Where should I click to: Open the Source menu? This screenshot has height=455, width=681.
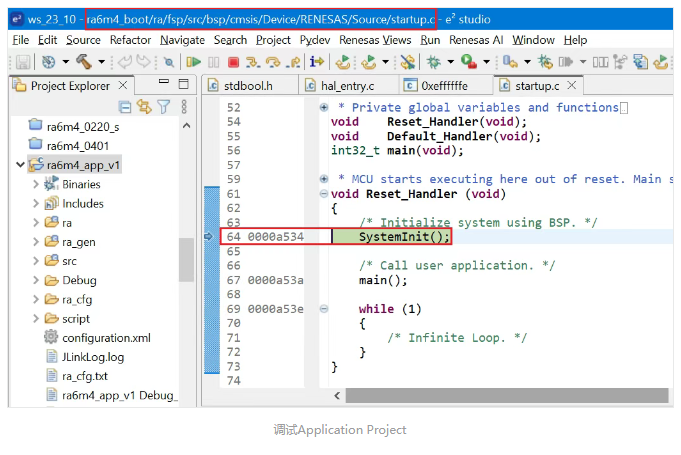tap(83, 40)
